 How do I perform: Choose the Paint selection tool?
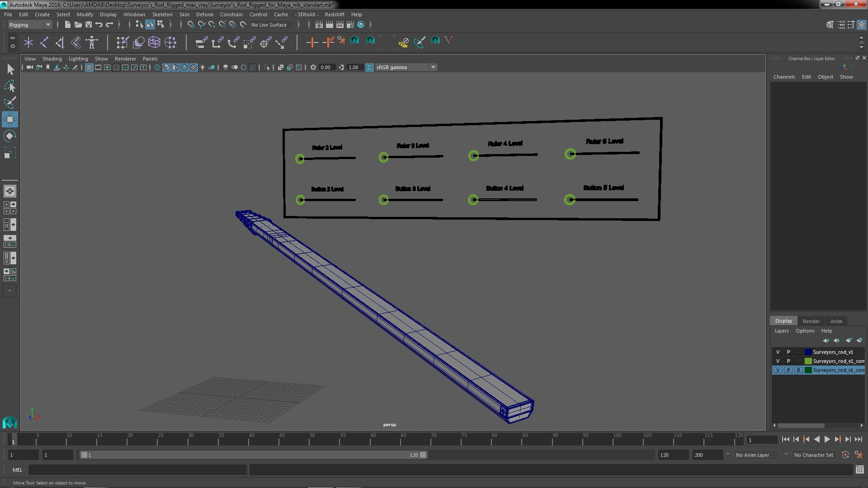coord(10,103)
